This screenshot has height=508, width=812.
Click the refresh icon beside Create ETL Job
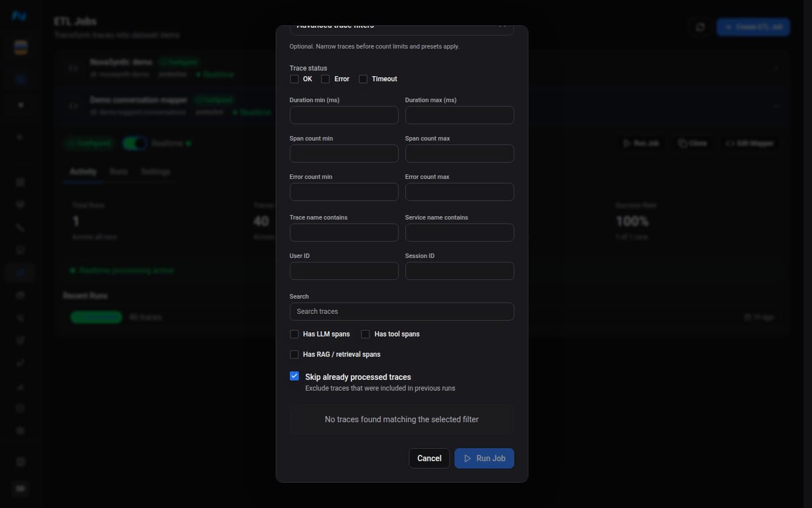point(700,27)
